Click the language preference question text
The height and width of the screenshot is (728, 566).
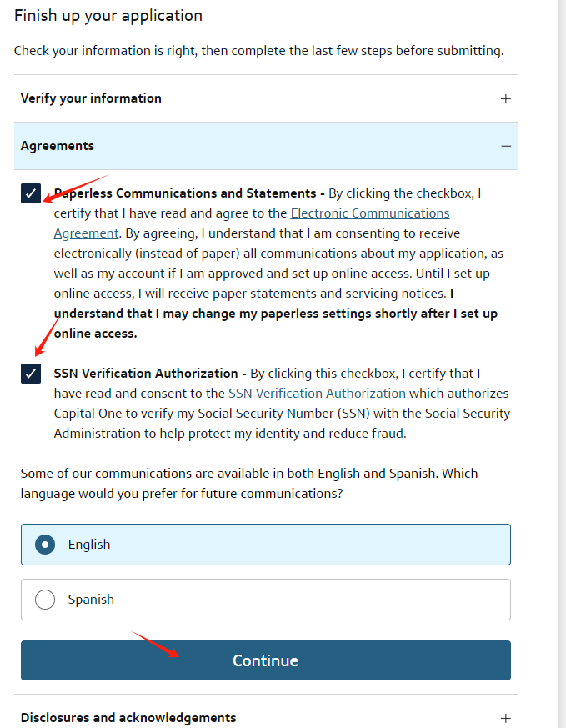pyautogui.click(x=249, y=484)
